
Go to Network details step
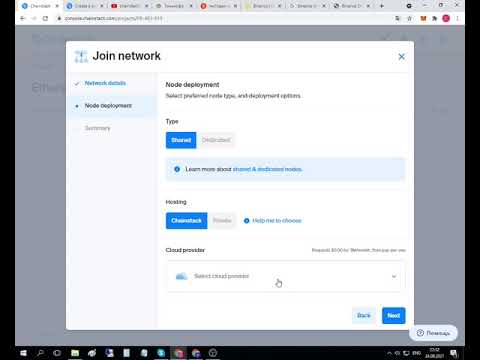(x=105, y=83)
